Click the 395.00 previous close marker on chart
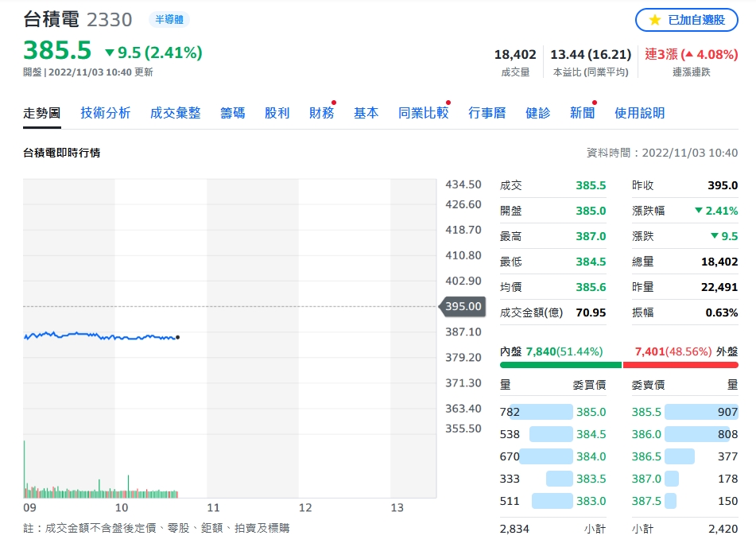Screen dimensions: 756x551 (x=463, y=307)
